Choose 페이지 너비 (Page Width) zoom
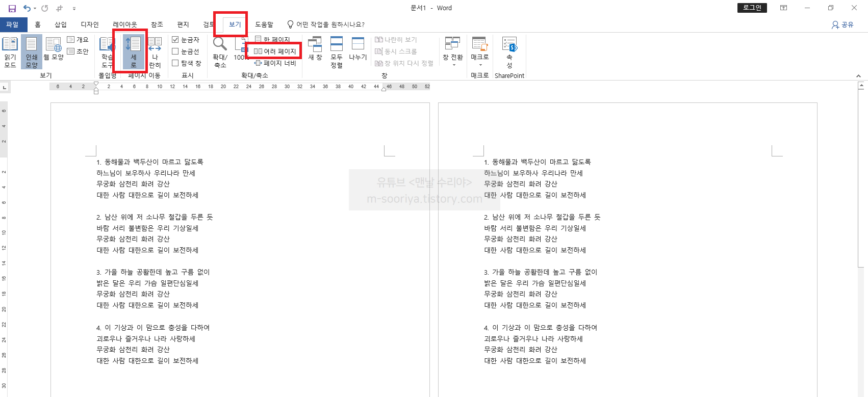This screenshot has height=397, width=868. pyautogui.click(x=275, y=63)
